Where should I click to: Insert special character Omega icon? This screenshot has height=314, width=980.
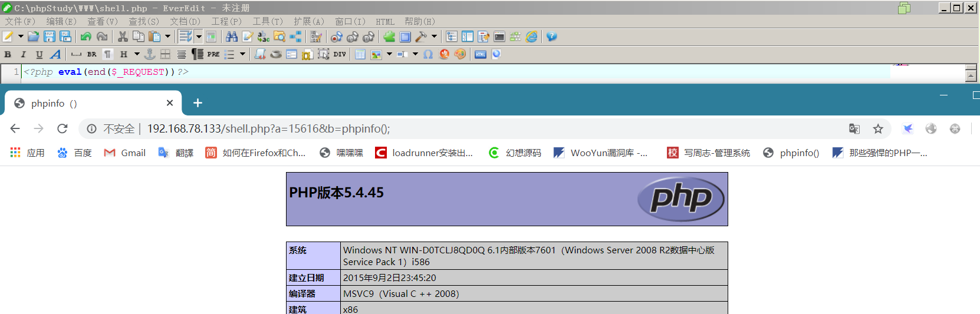pos(428,54)
